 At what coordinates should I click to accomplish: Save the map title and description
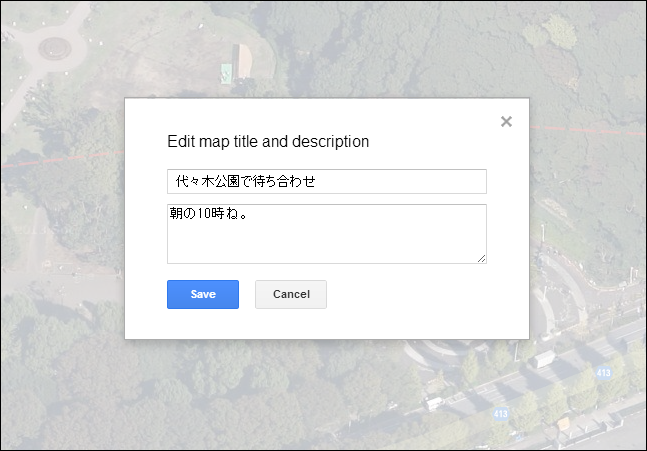tap(203, 294)
